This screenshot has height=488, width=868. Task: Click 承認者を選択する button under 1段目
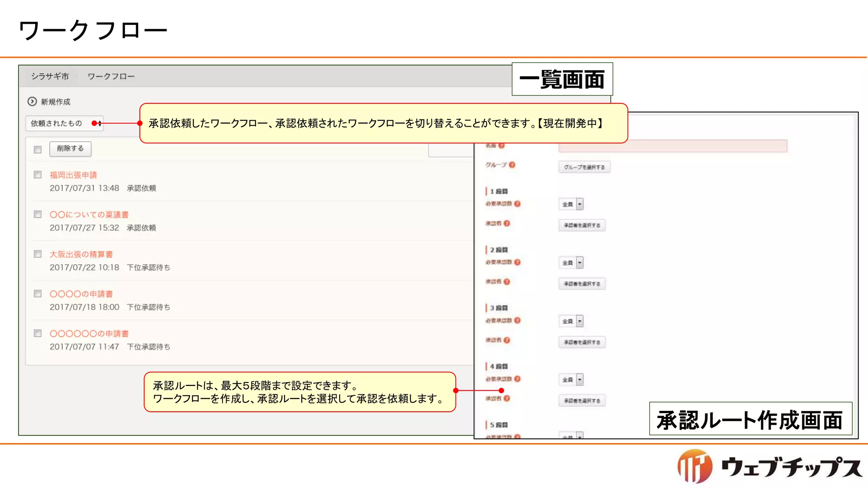582,225
